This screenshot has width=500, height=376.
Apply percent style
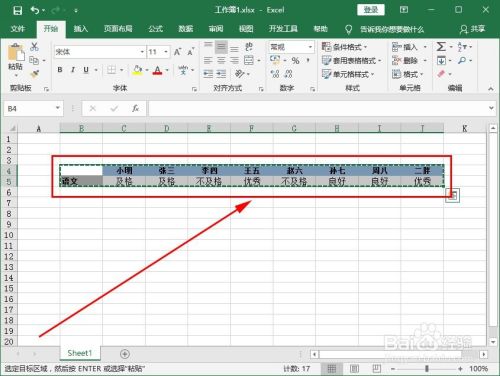(x=295, y=61)
